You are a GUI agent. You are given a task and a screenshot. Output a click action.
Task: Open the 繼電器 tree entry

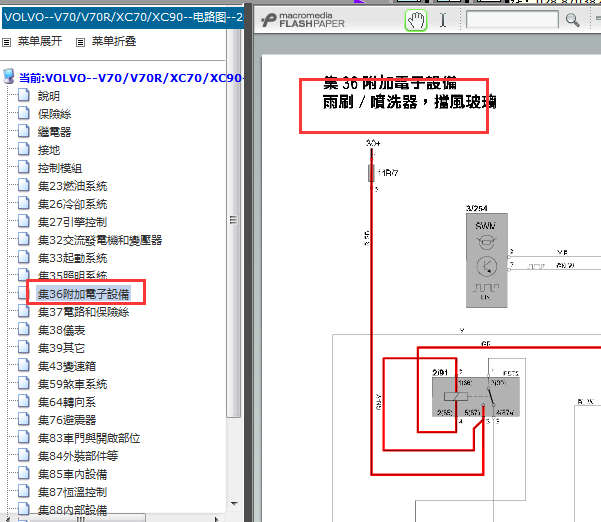tap(54, 132)
